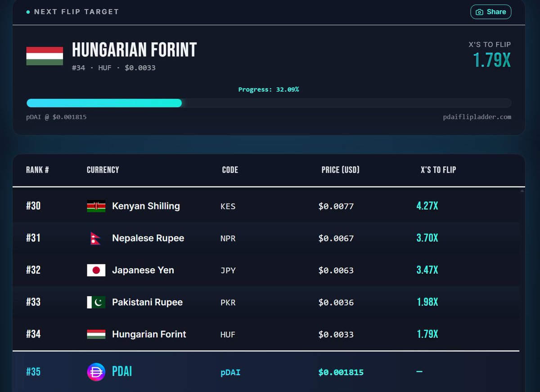Click the Progress: 32.09% label
540x392 pixels.
269,89
